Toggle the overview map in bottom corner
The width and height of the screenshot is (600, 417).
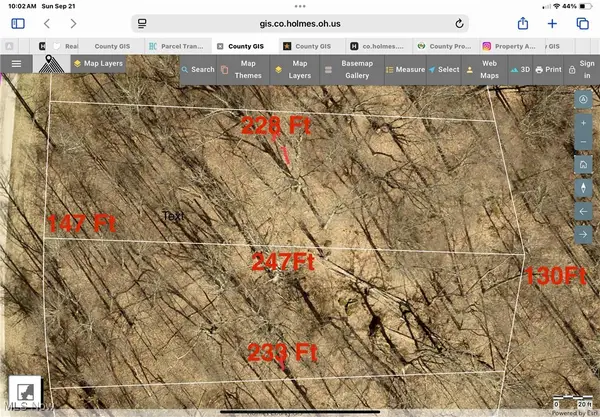click(24, 392)
